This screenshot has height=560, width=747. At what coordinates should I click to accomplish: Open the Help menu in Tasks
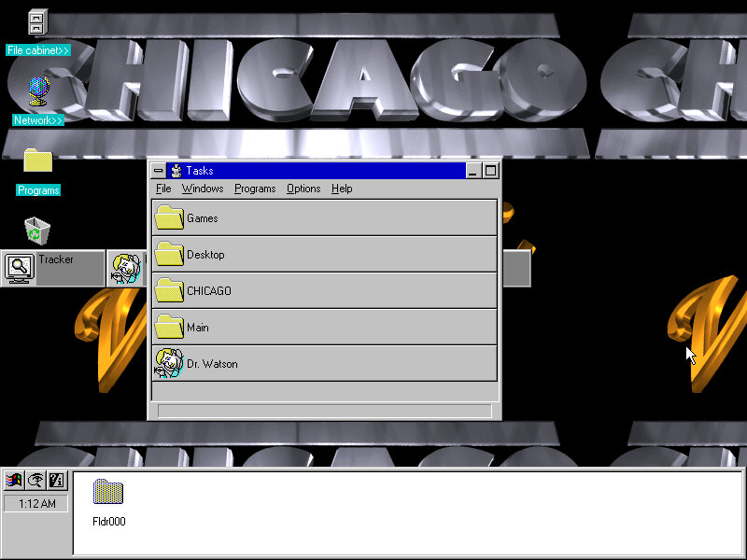point(342,189)
